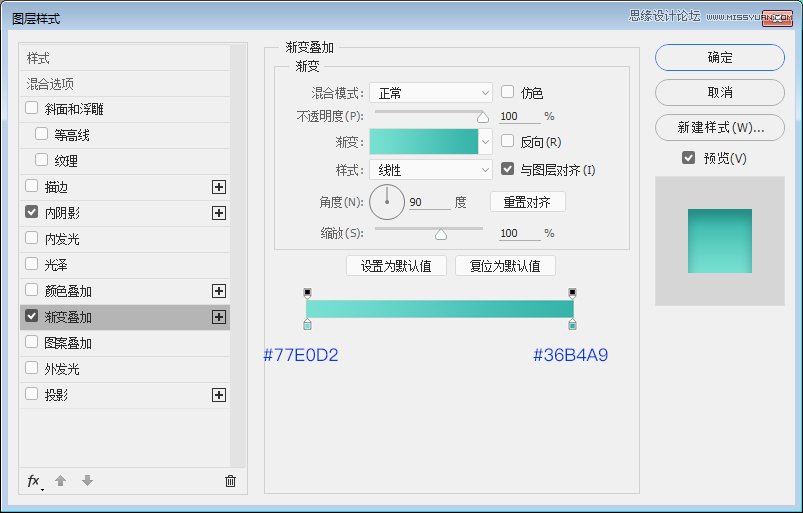Select 内阴影 effect row label
Screen dimensions: 803x513
tap(62, 213)
